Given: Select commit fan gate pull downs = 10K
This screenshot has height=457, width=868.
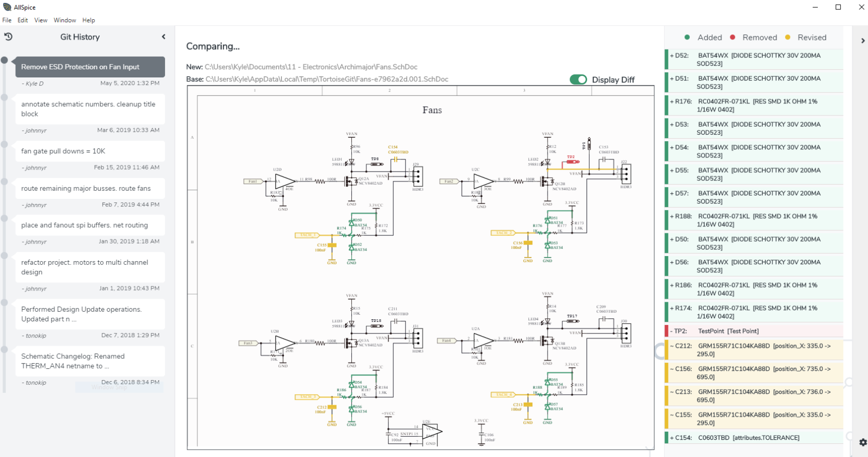Looking at the screenshot, I should [90, 151].
